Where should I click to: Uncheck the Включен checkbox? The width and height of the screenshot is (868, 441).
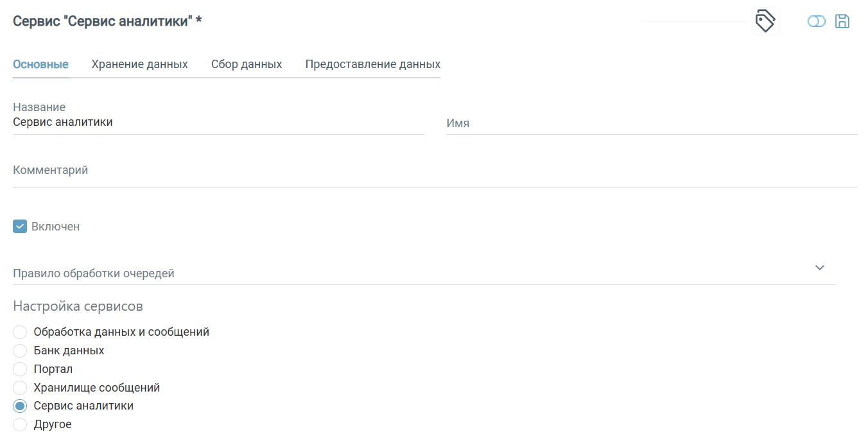pos(19,226)
